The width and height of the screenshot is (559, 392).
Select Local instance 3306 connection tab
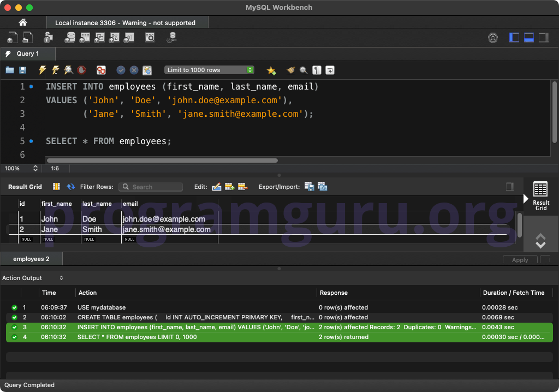127,22
